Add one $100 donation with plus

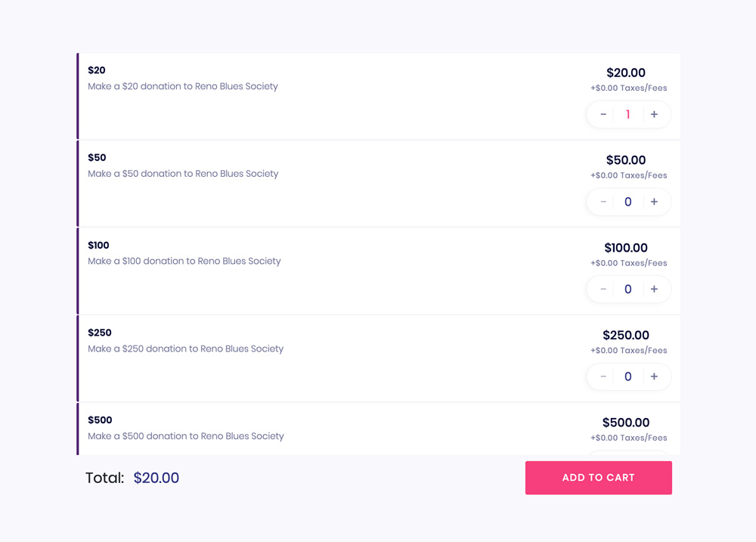coord(654,289)
